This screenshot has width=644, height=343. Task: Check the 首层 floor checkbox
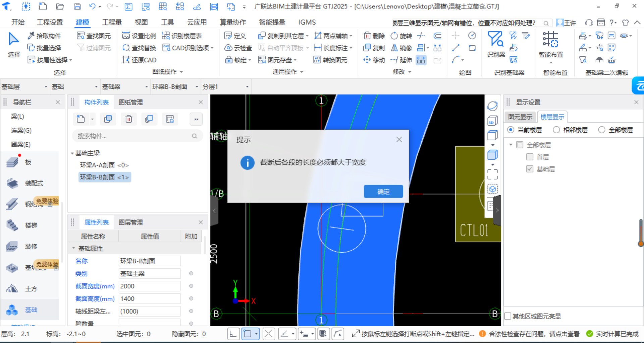[530, 157]
